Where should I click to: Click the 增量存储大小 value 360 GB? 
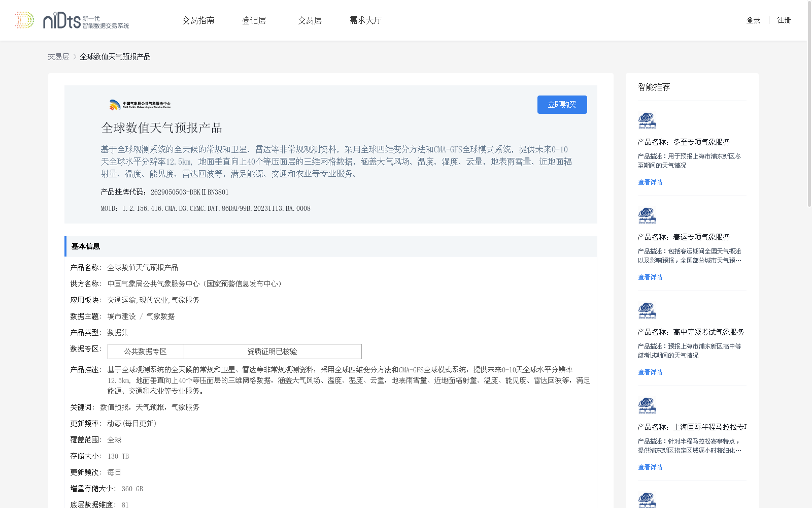[132, 489]
